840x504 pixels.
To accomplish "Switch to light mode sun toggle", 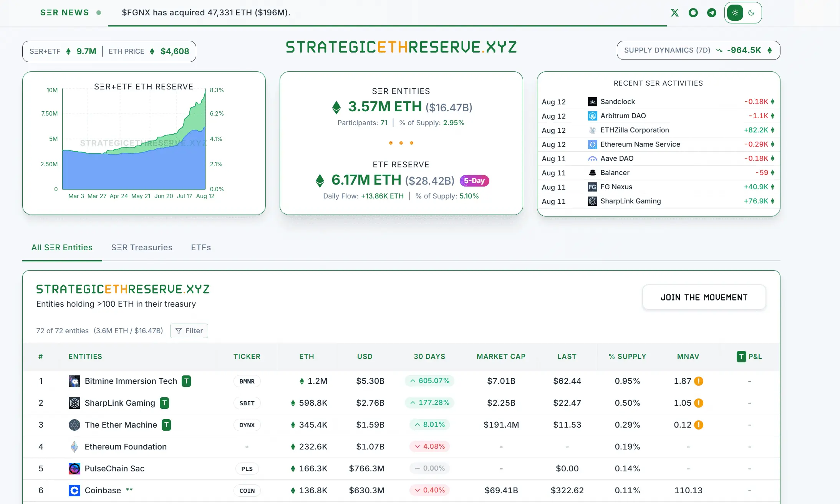I will pyautogui.click(x=735, y=13).
